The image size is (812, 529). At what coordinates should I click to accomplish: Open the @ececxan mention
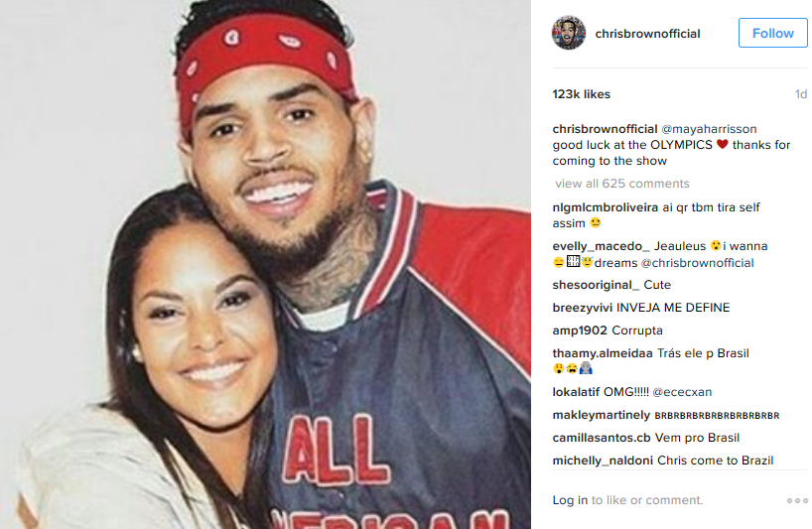[x=682, y=392]
